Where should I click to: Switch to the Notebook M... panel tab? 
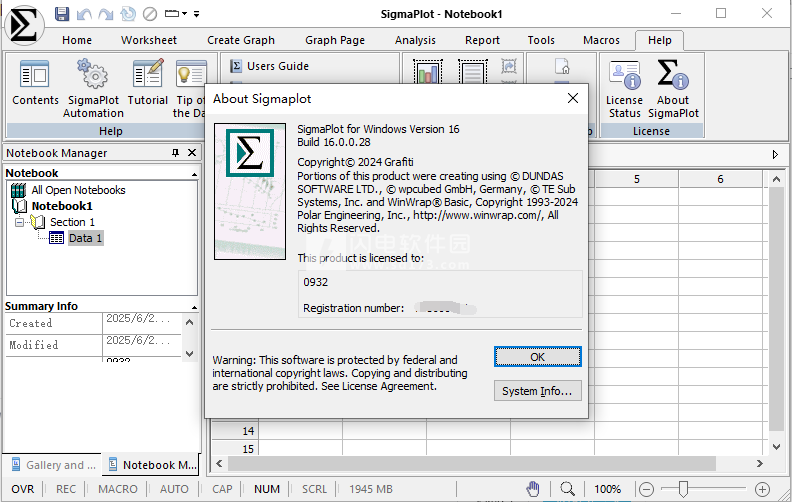tap(153, 465)
